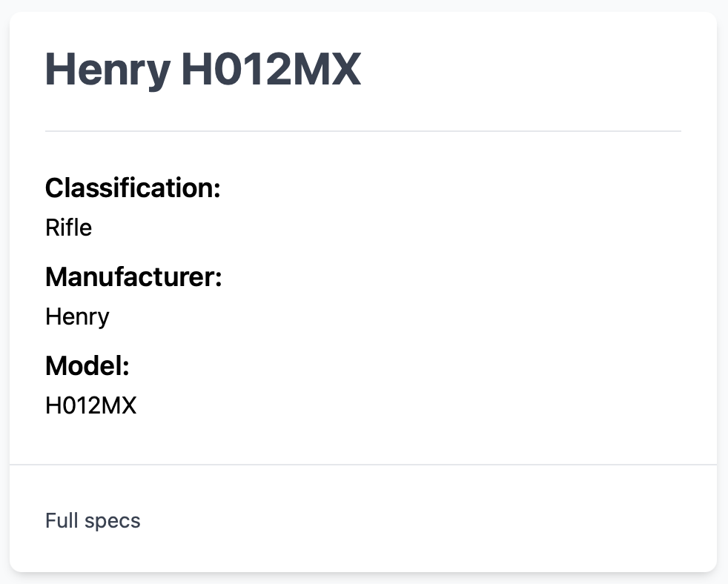The width and height of the screenshot is (728, 584).
Task: Click the Manufacturer field label
Action: tap(133, 277)
